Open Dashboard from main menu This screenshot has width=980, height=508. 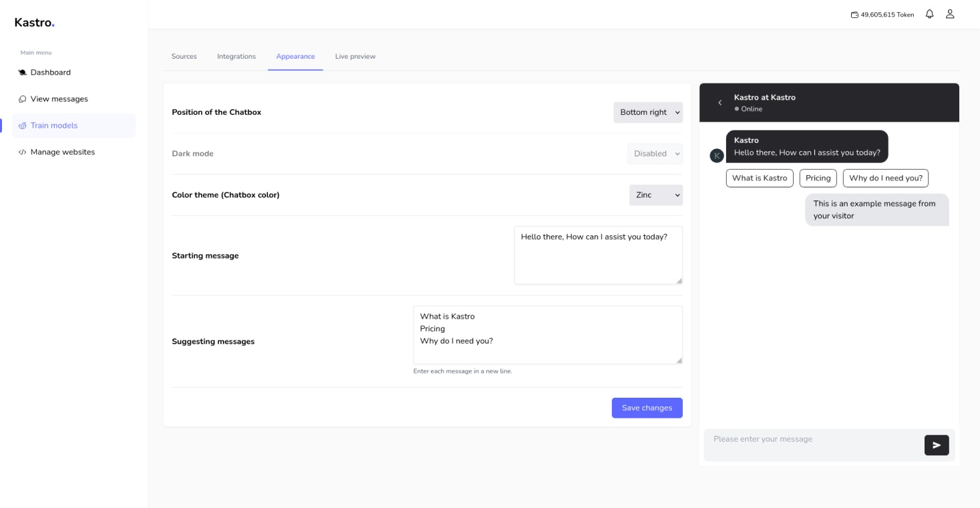(73, 72)
